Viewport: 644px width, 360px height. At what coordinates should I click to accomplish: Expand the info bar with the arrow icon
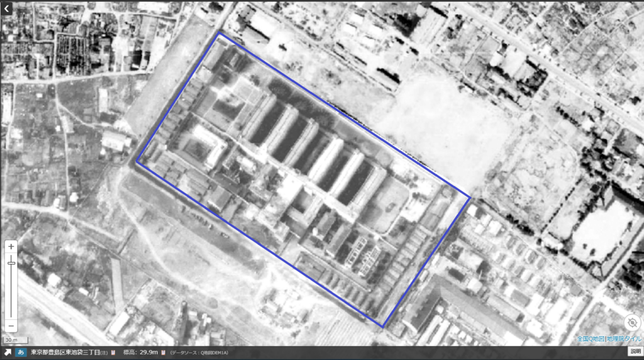point(8,352)
